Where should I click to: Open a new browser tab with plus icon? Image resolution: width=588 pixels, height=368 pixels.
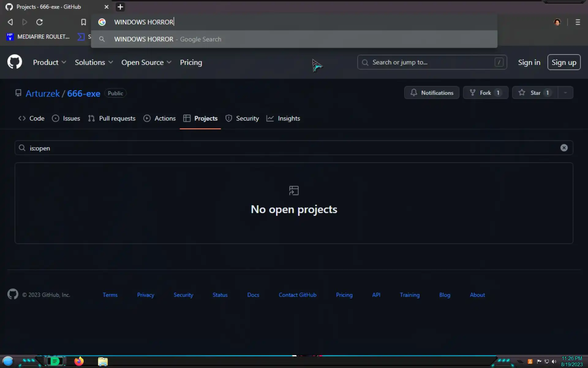[120, 7]
